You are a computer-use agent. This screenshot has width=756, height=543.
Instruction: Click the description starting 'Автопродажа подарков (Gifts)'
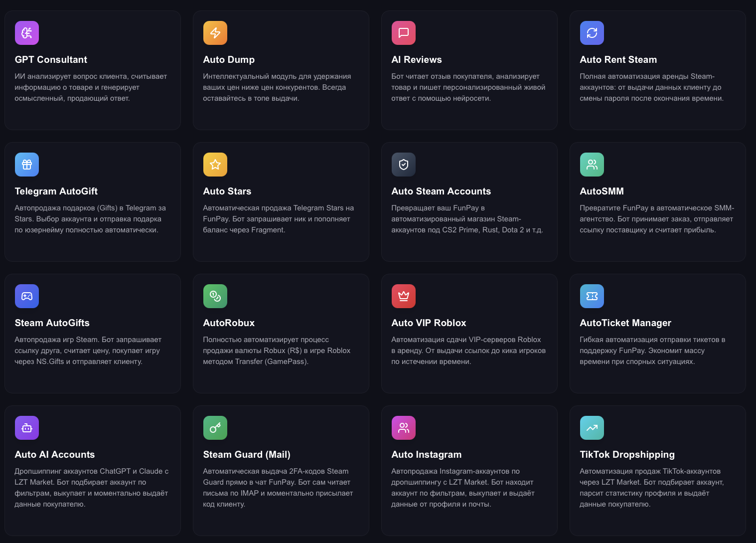pyautogui.click(x=90, y=219)
